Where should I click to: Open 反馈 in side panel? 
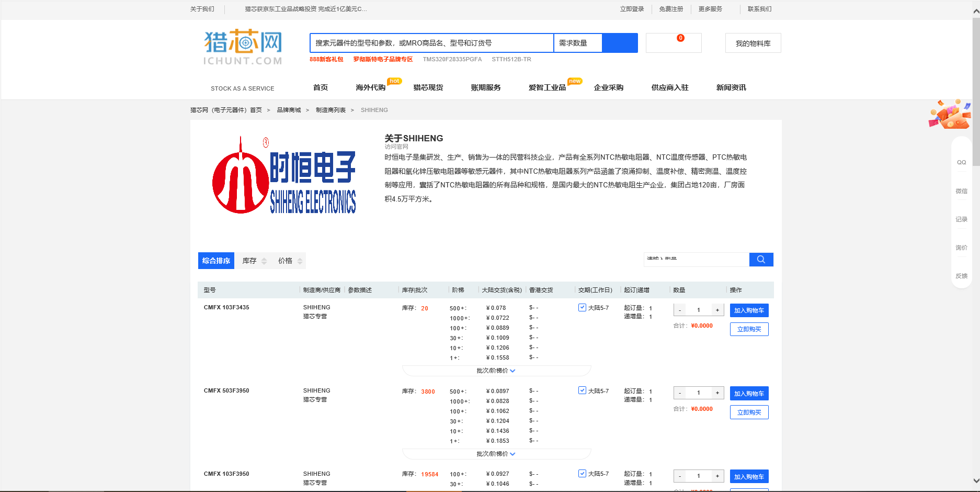point(961,276)
